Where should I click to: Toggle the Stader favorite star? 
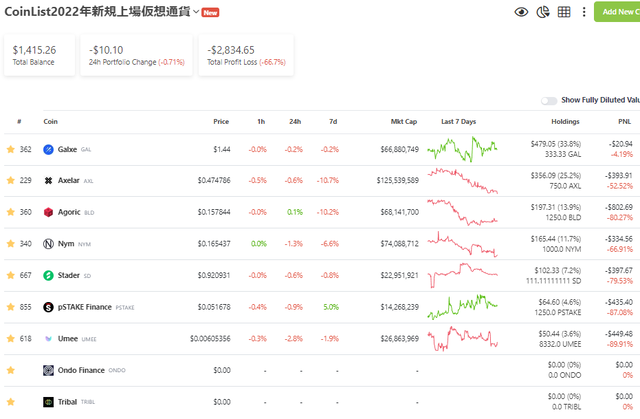pos(11,275)
